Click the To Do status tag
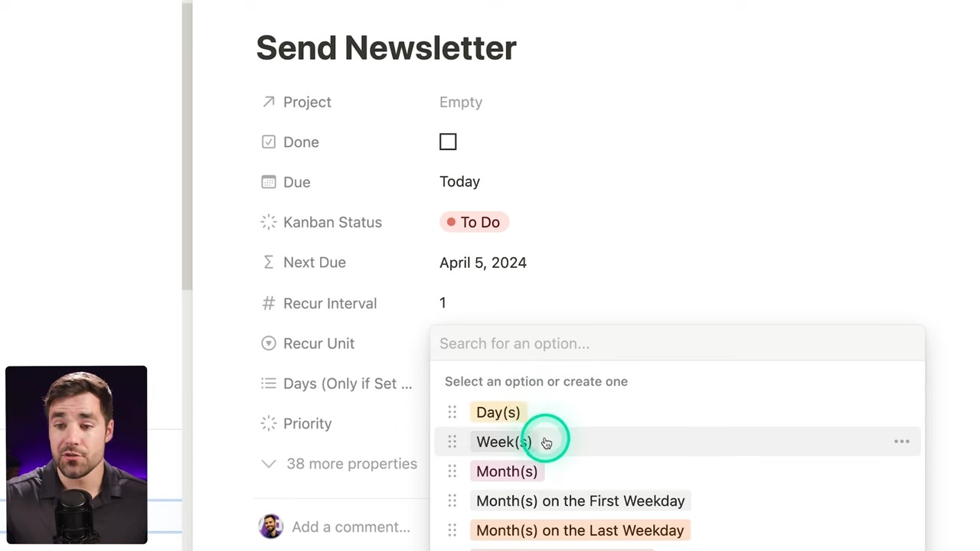980x551 pixels. pos(474,222)
